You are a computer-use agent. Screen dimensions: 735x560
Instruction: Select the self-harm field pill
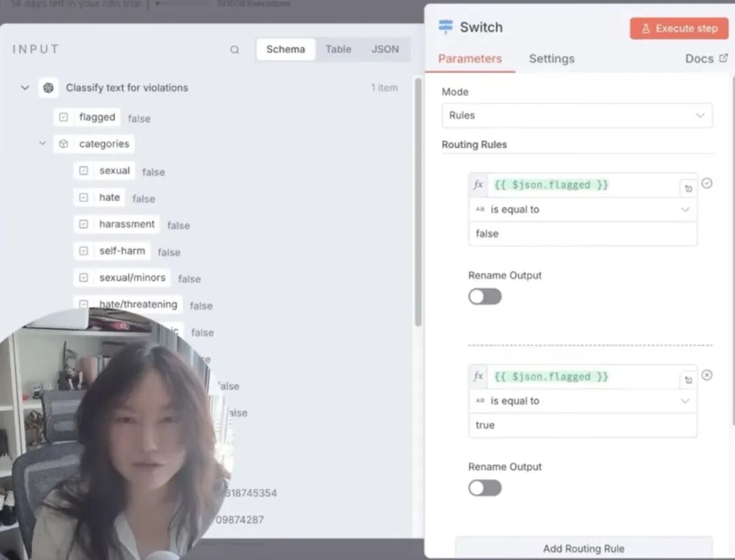pos(112,250)
